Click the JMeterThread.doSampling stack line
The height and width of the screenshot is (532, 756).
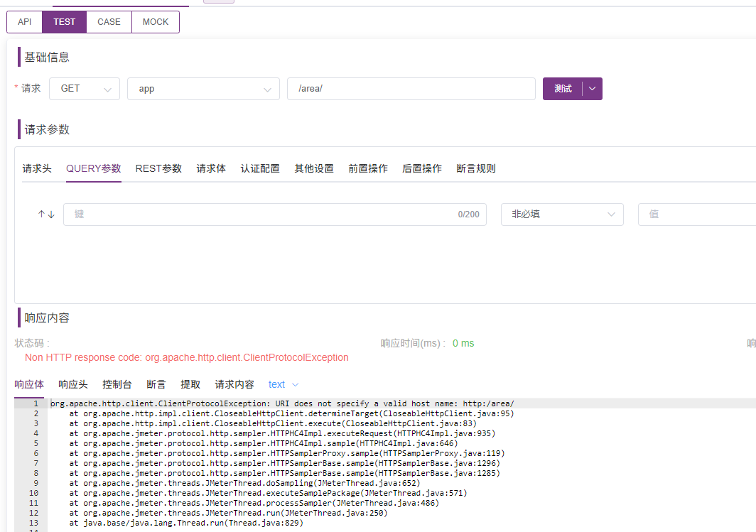pyautogui.click(x=244, y=483)
